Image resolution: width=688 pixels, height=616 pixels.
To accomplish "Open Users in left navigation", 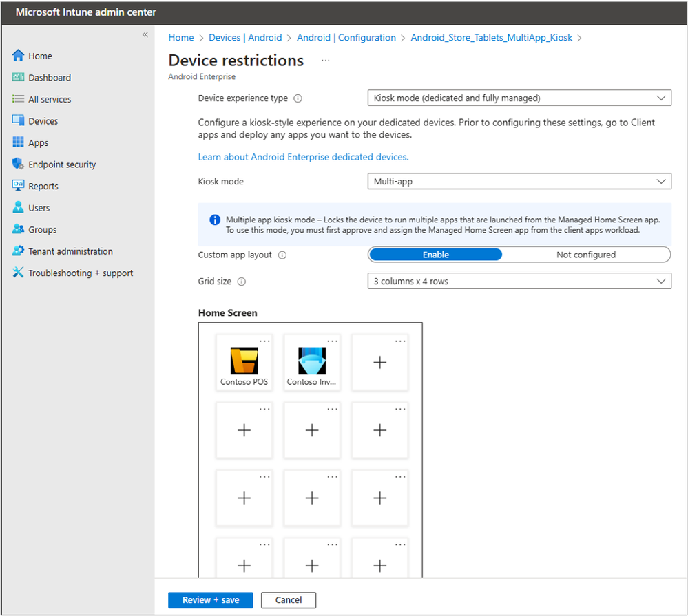I will coord(39,208).
